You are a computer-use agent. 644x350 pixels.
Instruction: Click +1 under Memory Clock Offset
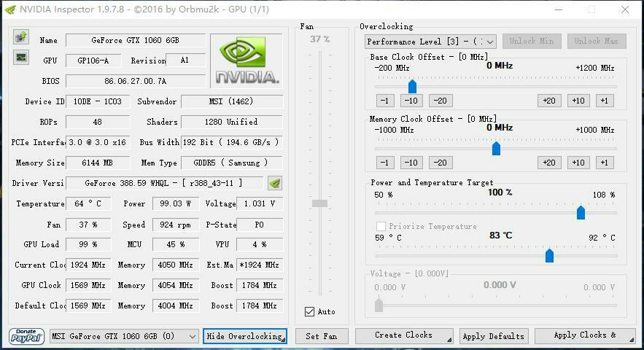point(605,163)
